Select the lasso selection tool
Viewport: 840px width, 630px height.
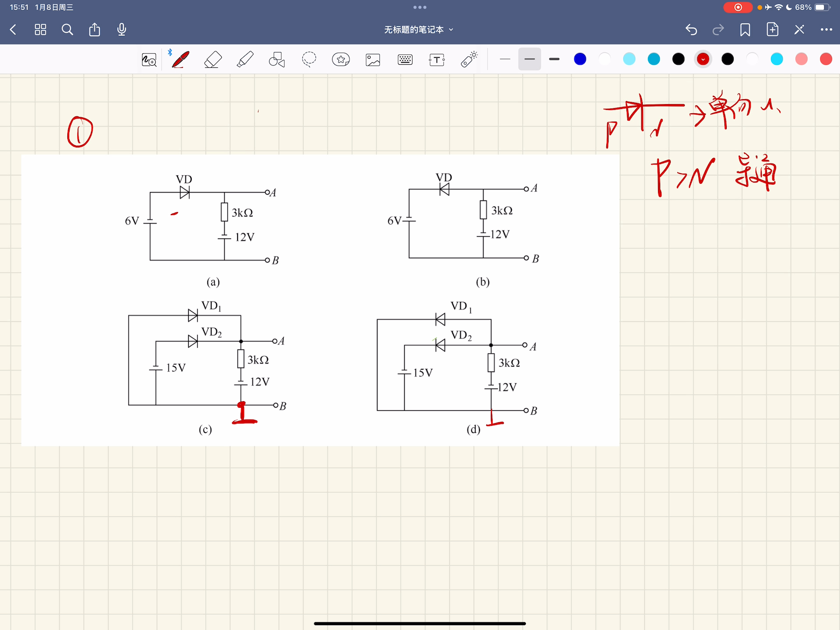[x=309, y=59]
